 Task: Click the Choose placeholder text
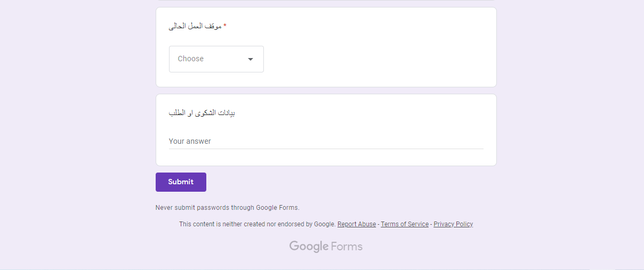191,59
